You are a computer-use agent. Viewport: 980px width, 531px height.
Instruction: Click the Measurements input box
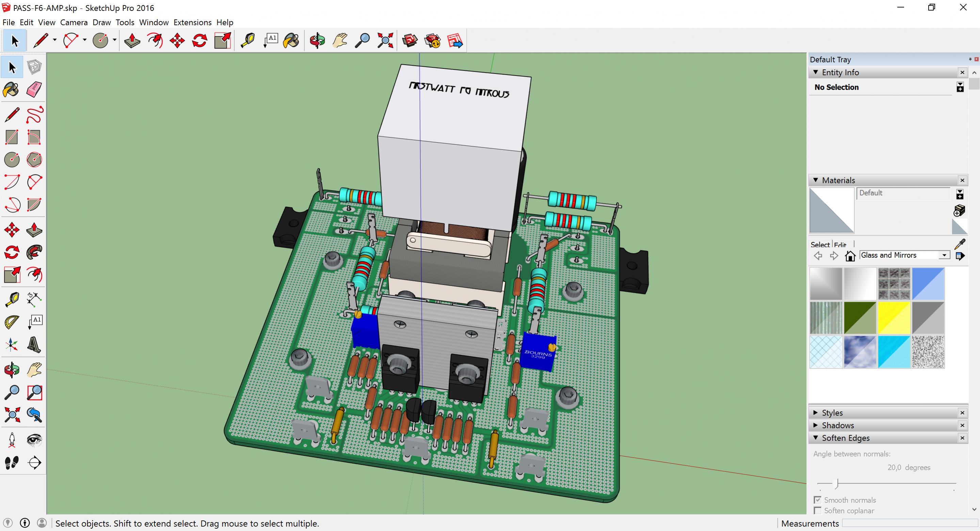click(x=910, y=524)
